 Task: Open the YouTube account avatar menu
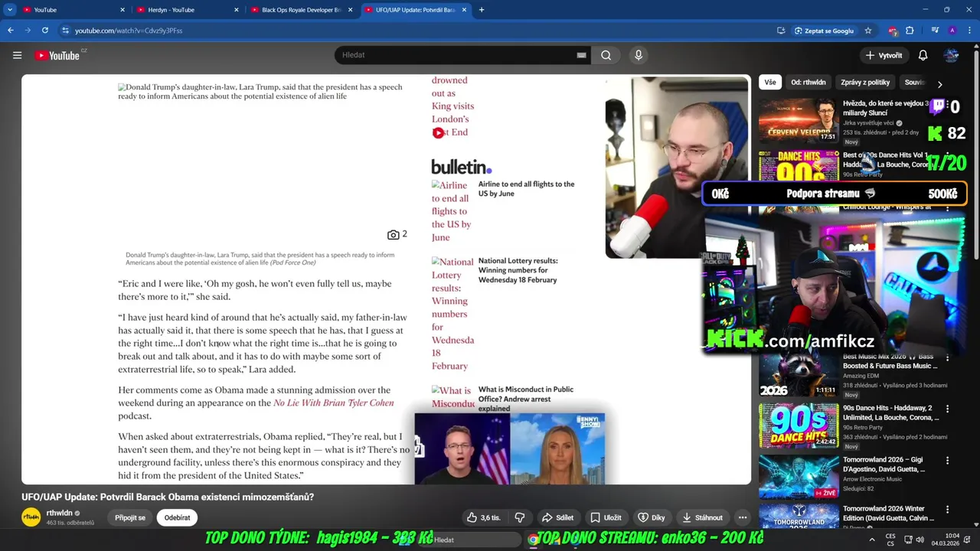(x=952, y=55)
